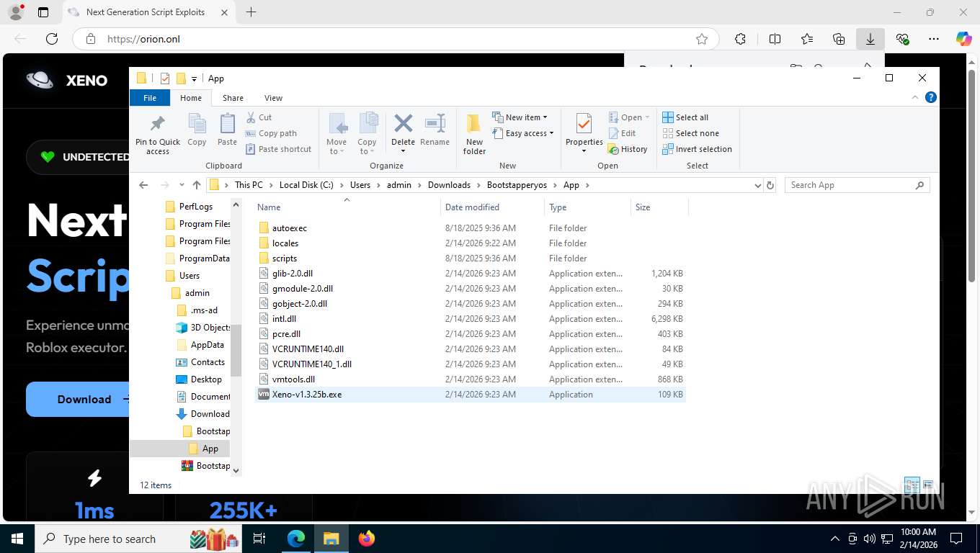Click Edit in Open group
Viewport: 980px width, 553px height.
tap(622, 133)
